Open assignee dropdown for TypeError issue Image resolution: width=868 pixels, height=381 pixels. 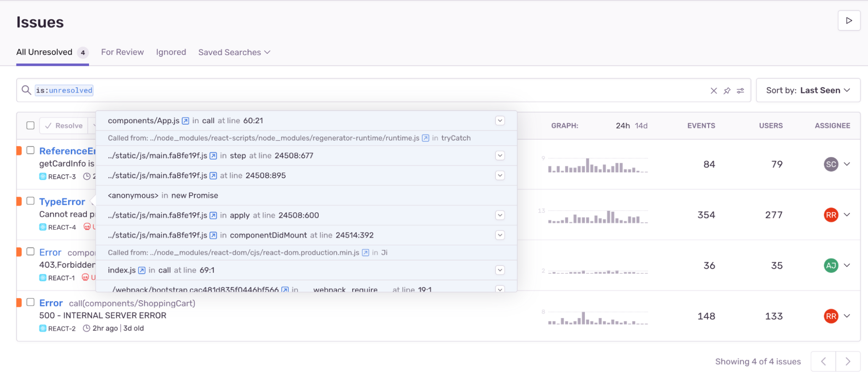point(847,215)
